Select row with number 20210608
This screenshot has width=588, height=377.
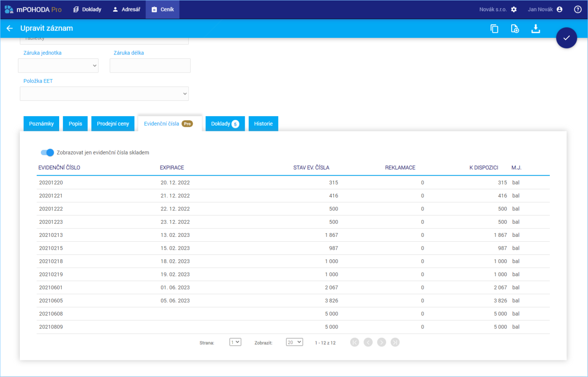coord(293,314)
